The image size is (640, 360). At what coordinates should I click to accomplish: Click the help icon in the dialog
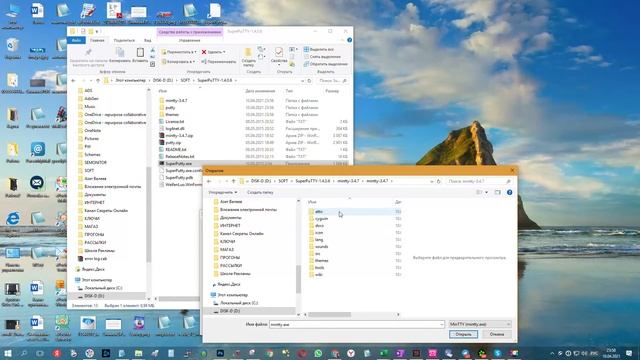[x=509, y=192]
